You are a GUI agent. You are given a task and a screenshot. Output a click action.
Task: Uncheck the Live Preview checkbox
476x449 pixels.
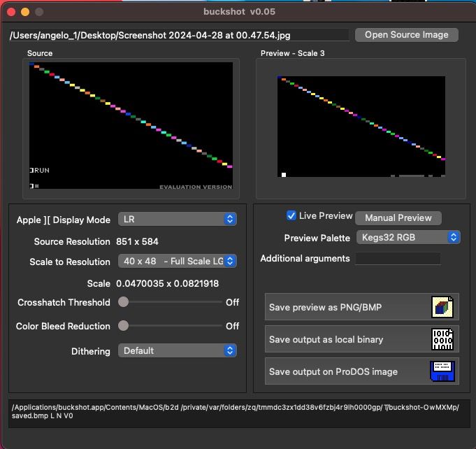tap(291, 215)
